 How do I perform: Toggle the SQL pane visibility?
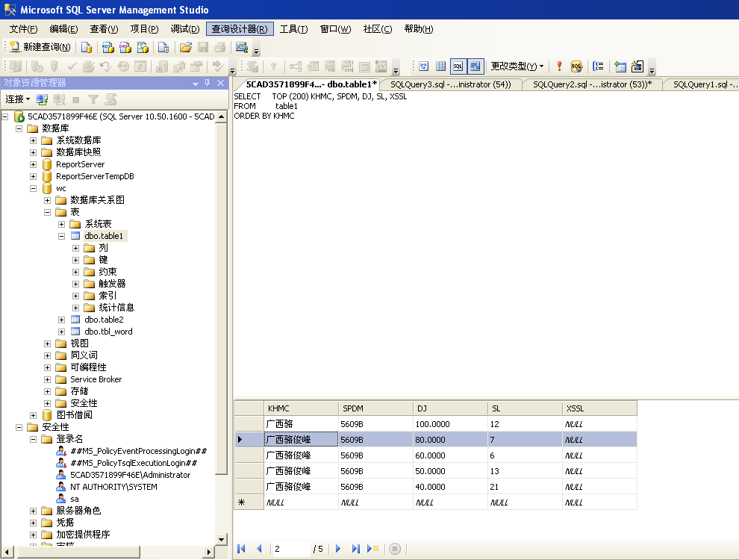[458, 66]
